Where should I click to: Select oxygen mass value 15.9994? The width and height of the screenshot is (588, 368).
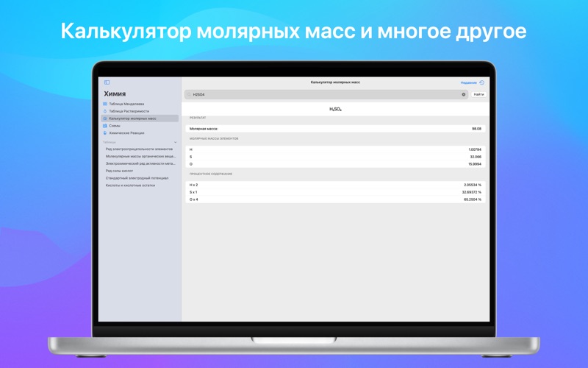pos(475,164)
